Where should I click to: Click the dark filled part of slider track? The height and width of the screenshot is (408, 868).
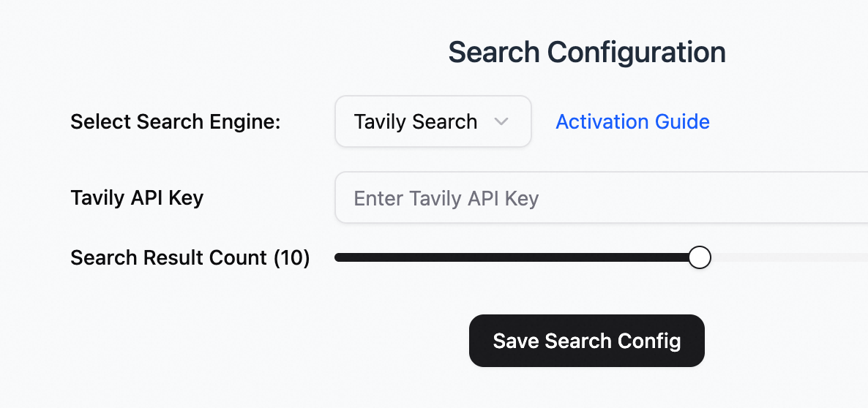(512, 257)
